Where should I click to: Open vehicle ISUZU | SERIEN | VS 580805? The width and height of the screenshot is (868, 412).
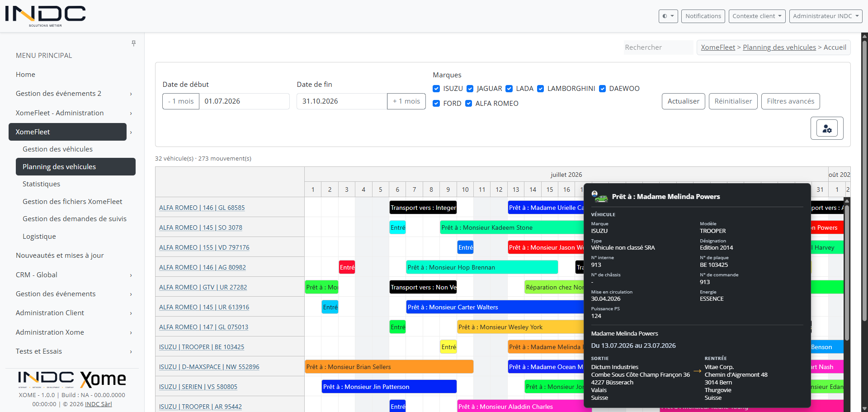[198, 387]
